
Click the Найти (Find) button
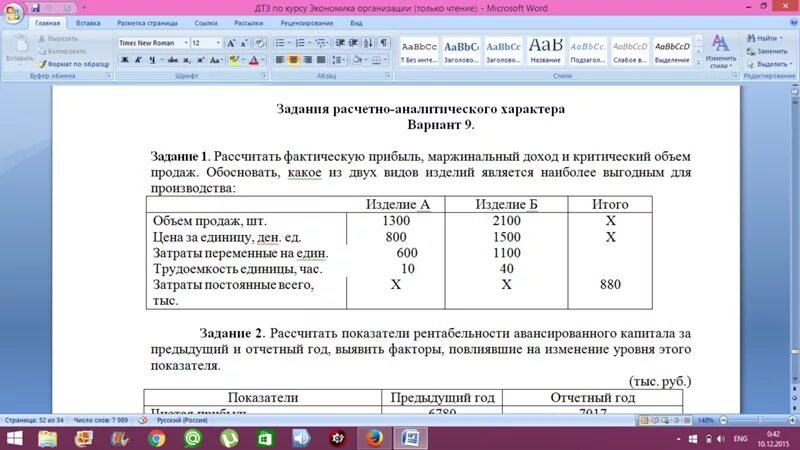(x=764, y=38)
